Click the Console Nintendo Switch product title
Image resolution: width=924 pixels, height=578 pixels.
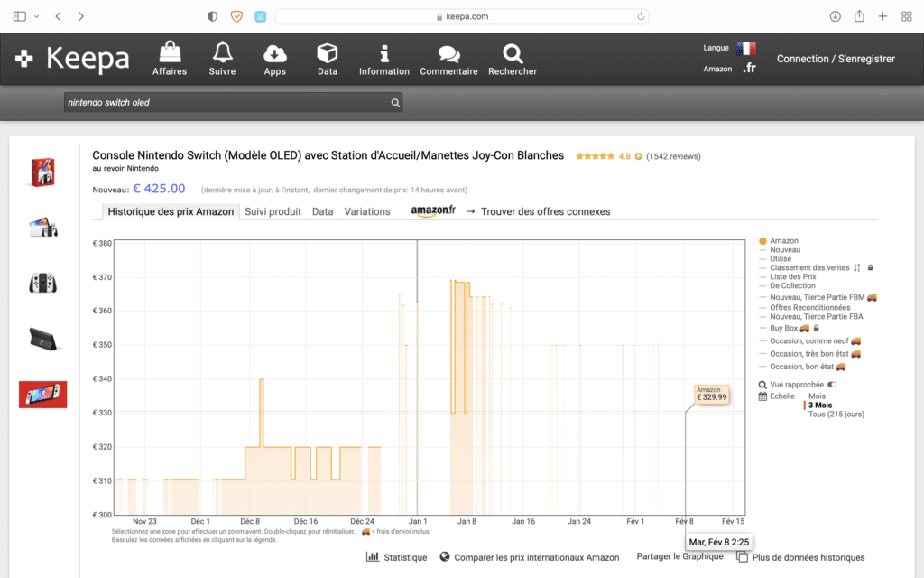[x=328, y=155]
